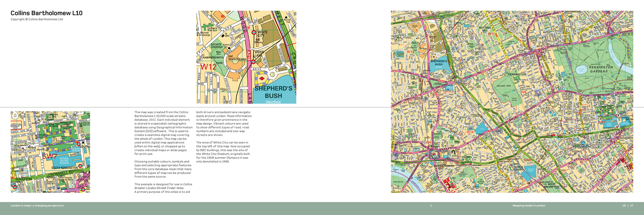
Task: Click the red 'W2' postcode label
Action: click(x=603, y=21)
